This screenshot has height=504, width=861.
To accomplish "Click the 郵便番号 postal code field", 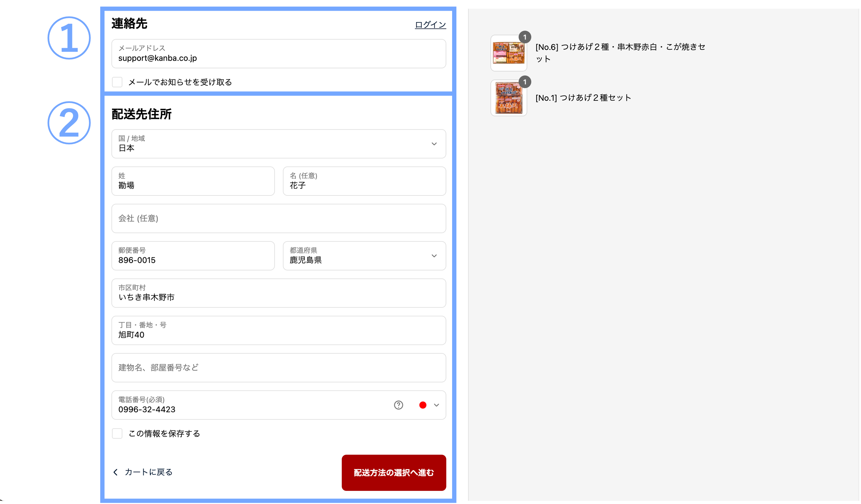I will (193, 256).
